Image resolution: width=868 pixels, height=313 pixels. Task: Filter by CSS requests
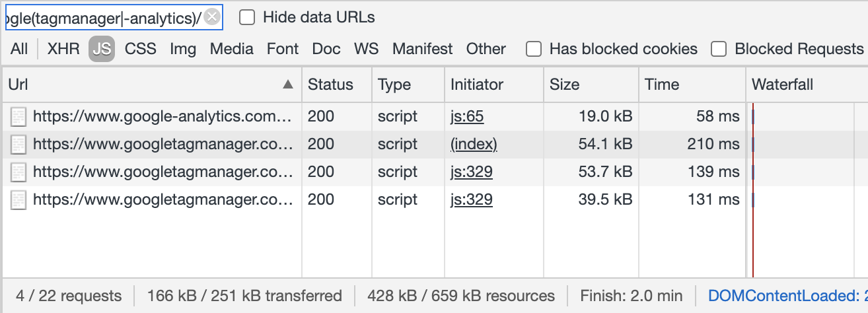point(141,49)
